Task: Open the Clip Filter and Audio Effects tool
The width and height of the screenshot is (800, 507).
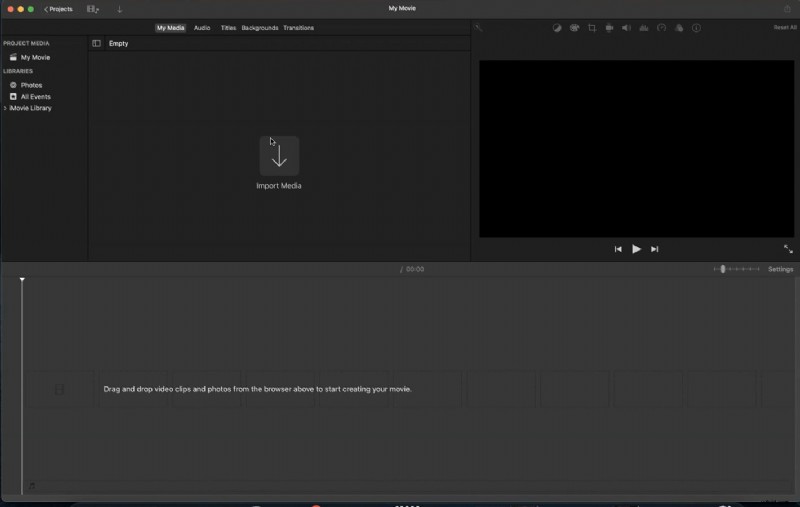Action: [679, 28]
